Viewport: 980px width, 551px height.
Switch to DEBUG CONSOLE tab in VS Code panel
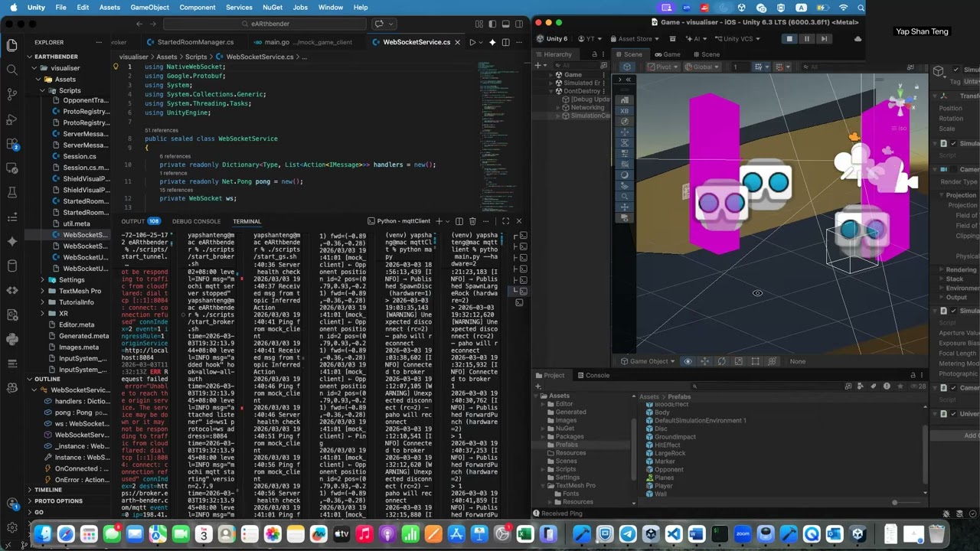196,221
